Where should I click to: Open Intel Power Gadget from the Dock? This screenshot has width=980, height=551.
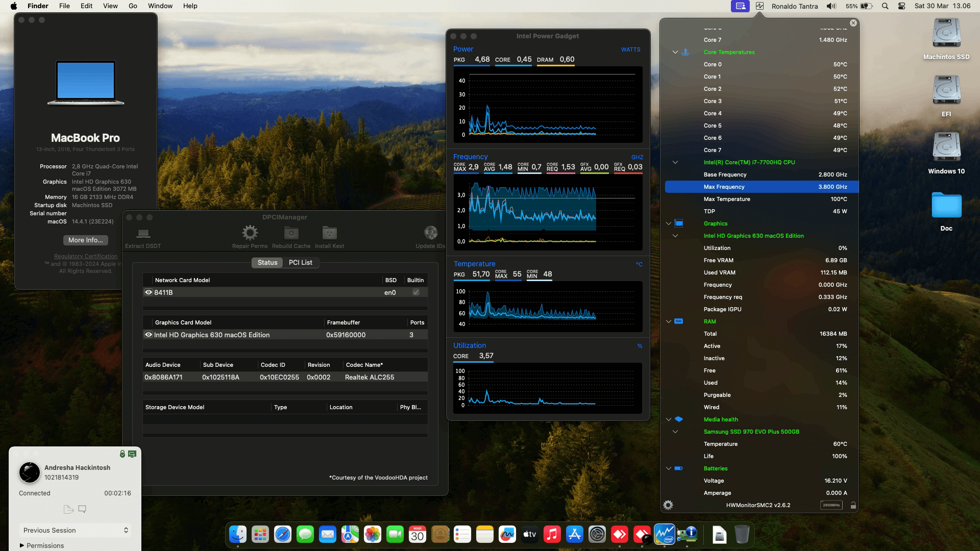click(665, 535)
